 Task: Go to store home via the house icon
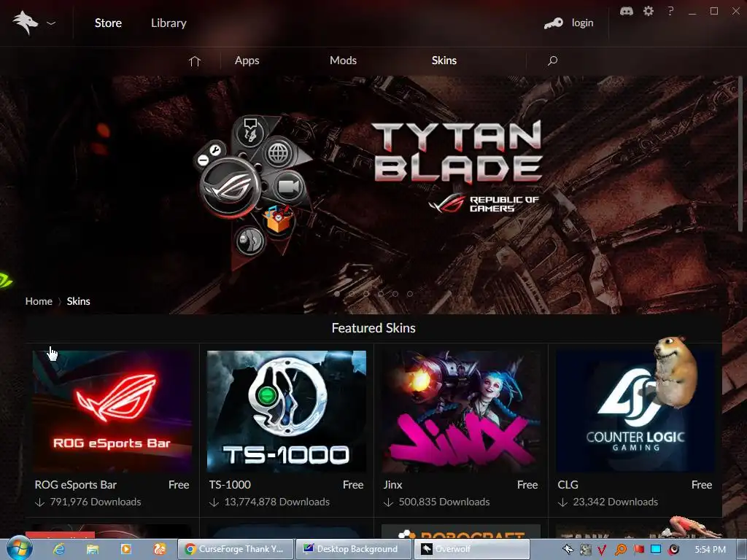[x=194, y=61]
